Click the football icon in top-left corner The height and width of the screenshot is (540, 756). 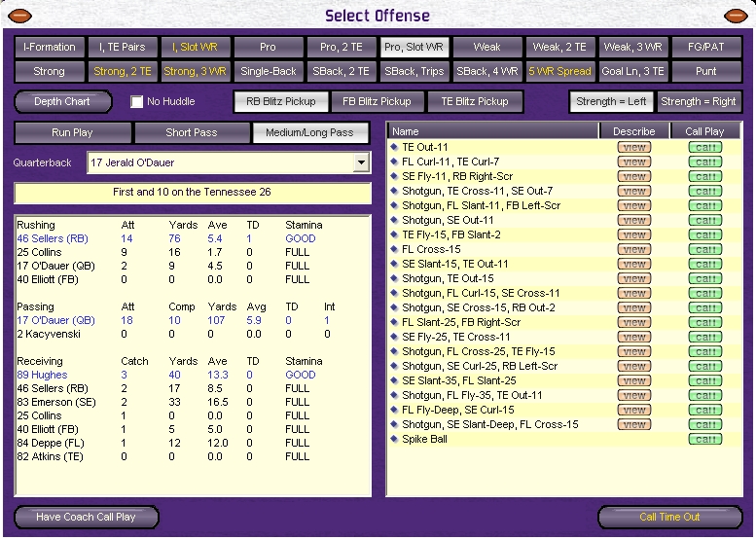pyautogui.click(x=19, y=16)
